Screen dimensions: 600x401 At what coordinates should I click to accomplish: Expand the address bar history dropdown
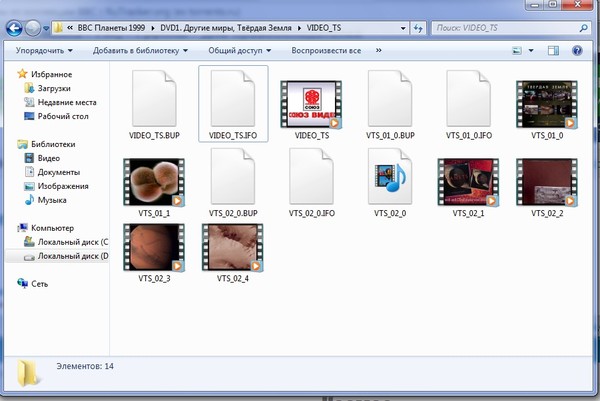(403, 28)
